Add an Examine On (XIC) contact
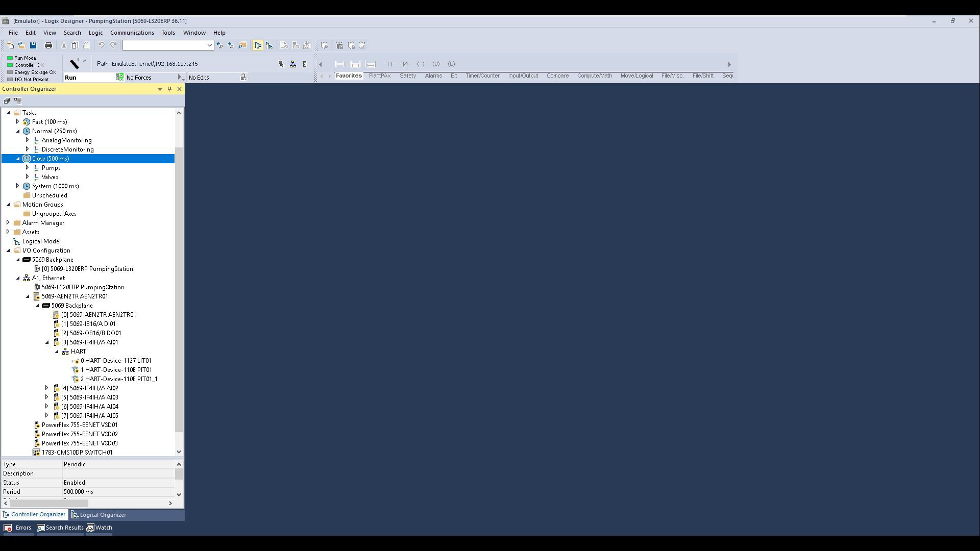Image resolution: width=980 pixels, height=551 pixels. tap(389, 64)
